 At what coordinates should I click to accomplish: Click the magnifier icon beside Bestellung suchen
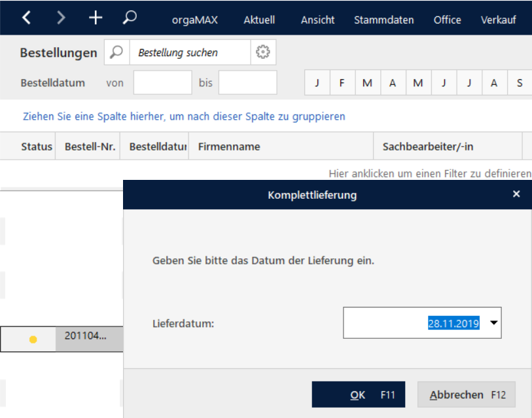(x=116, y=52)
